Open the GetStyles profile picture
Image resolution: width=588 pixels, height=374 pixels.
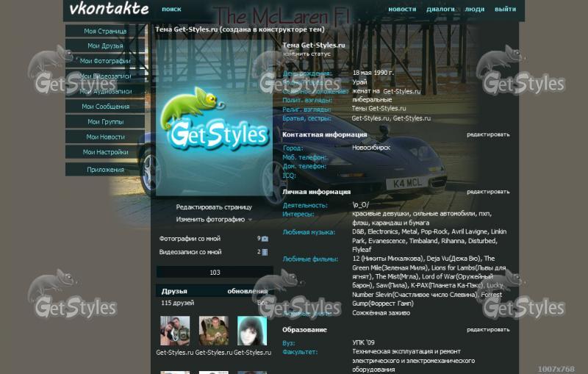(214, 118)
